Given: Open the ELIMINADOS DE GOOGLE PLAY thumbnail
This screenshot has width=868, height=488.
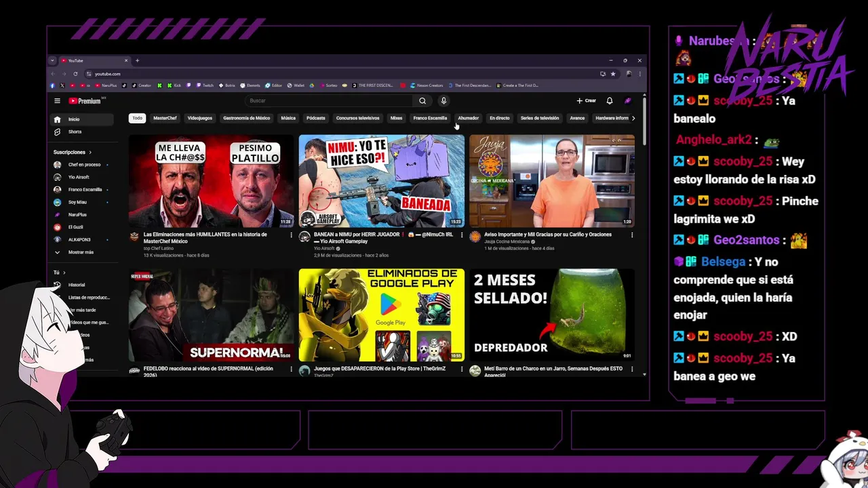Looking at the screenshot, I should click(382, 314).
